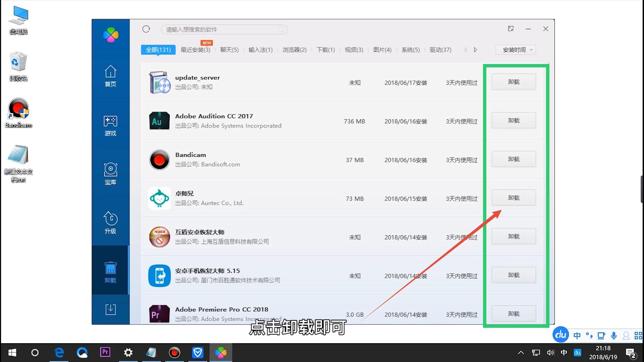Open the 安装时间 sort dropdown
Screen dimensions: 644x362
click(516, 50)
